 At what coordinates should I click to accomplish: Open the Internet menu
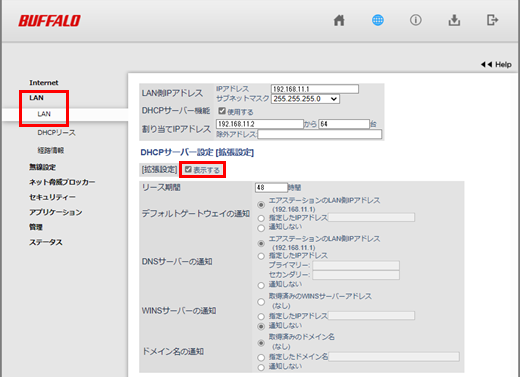pyautogui.click(x=44, y=83)
